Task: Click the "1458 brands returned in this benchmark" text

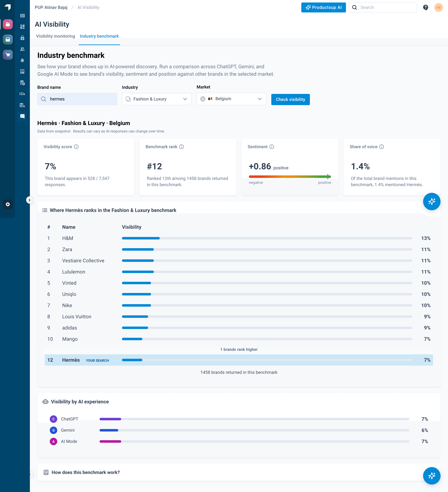Action: tap(239, 372)
